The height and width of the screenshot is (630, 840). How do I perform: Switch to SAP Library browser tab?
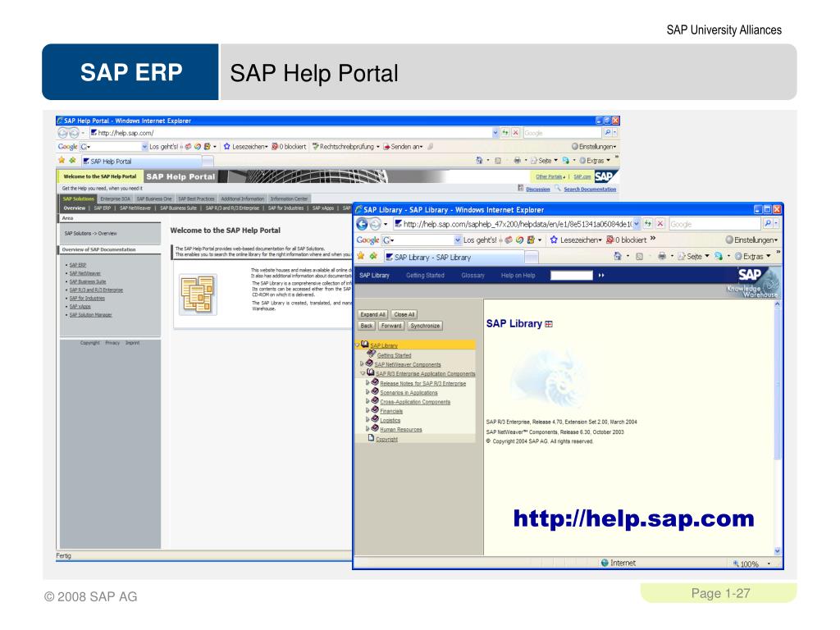(x=453, y=257)
